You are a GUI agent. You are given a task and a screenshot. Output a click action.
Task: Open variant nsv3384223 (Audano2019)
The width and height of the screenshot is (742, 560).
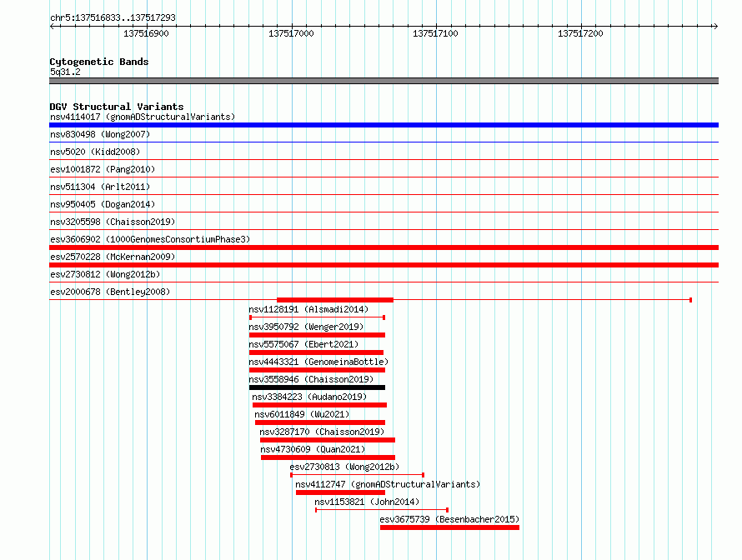309,397
